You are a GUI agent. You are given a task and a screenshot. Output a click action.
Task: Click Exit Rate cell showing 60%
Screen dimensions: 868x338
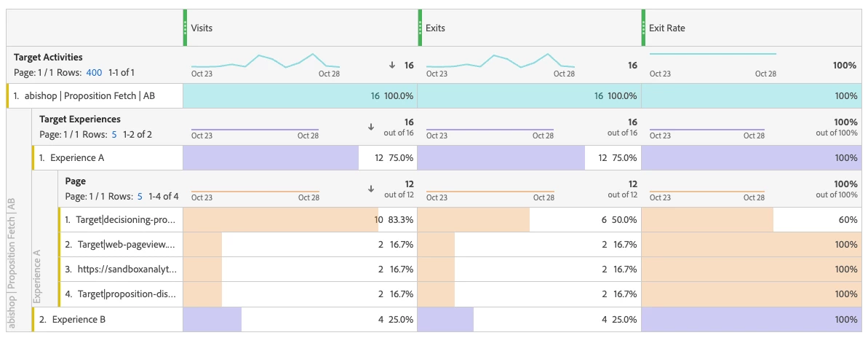[x=751, y=220]
